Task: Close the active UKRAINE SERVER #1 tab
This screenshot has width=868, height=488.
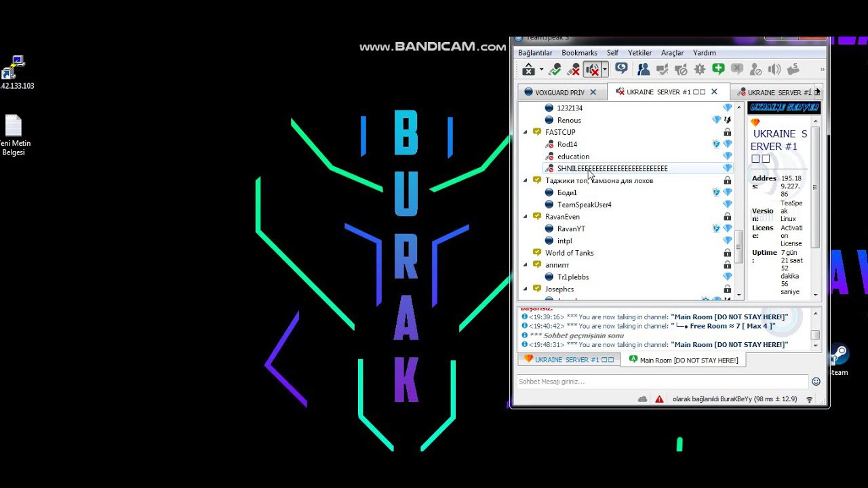Action: click(x=714, y=91)
